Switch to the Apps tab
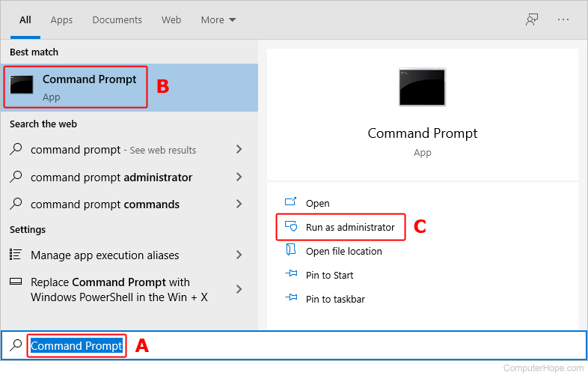This screenshot has width=588, height=376. pos(61,20)
